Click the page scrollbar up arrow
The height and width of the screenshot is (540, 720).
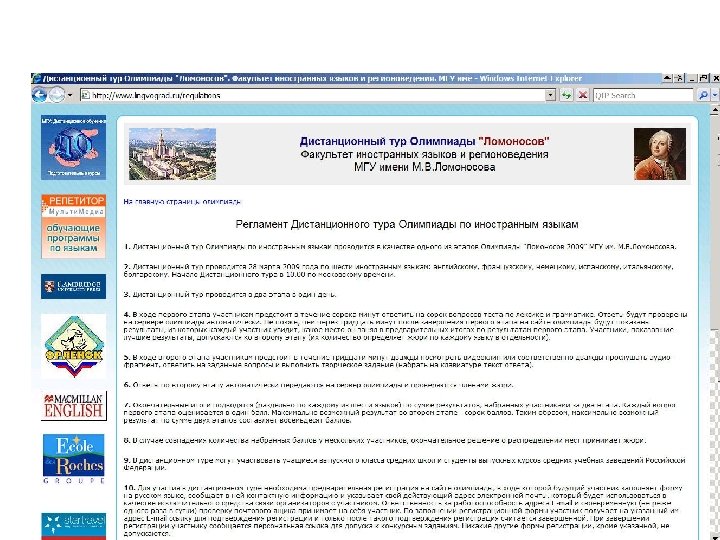tap(715, 110)
